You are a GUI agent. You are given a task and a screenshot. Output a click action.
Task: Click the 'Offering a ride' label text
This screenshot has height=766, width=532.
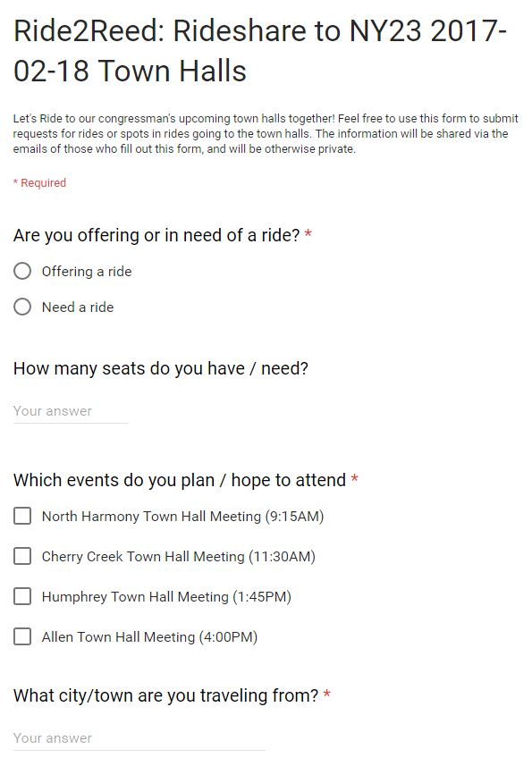click(x=87, y=272)
